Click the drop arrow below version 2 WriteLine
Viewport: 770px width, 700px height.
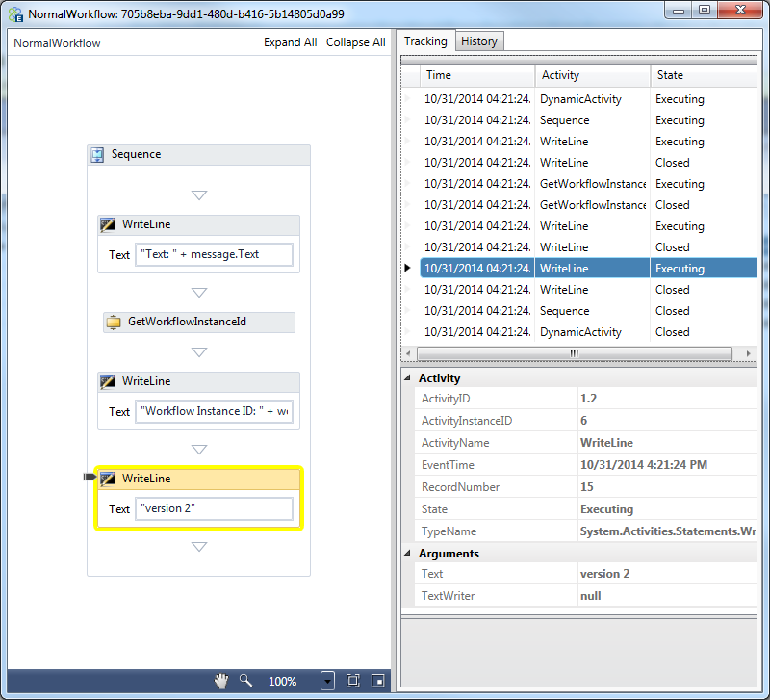click(x=199, y=546)
